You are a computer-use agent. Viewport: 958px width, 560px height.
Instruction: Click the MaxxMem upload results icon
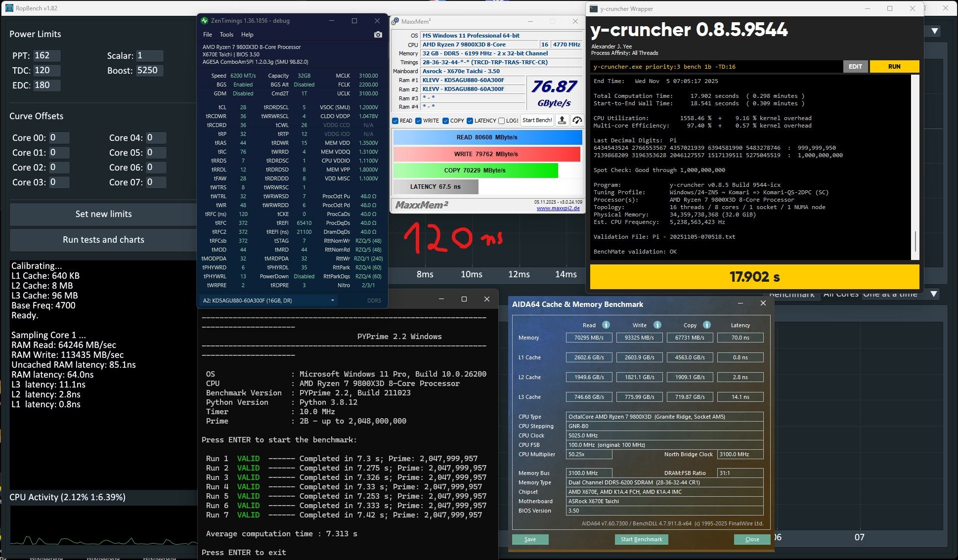click(562, 120)
